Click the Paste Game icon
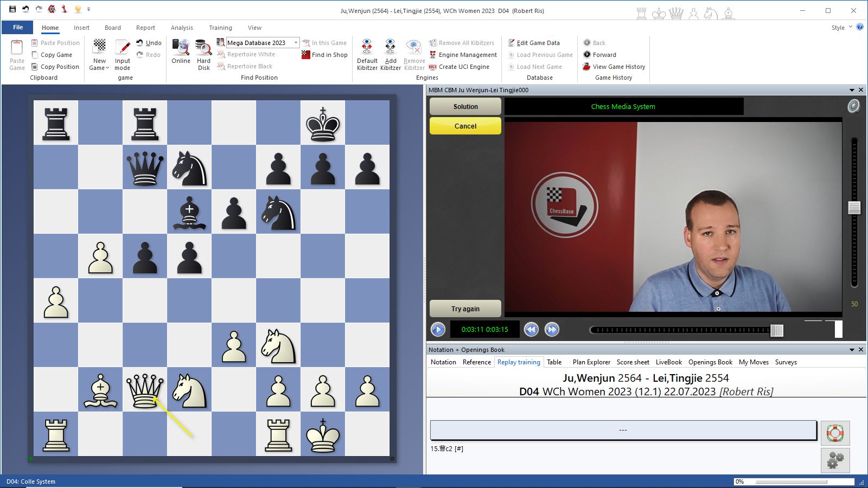The height and width of the screenshot is (488, 868). point(17,49)
